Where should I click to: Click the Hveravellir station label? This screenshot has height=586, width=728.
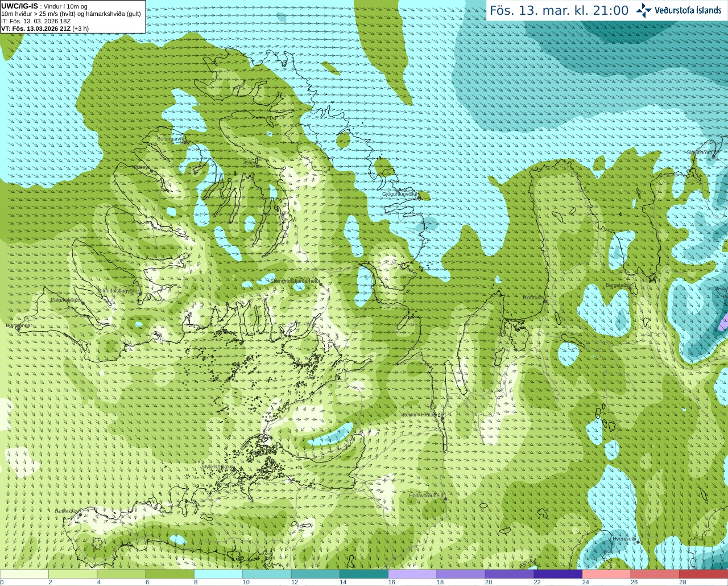624,538
